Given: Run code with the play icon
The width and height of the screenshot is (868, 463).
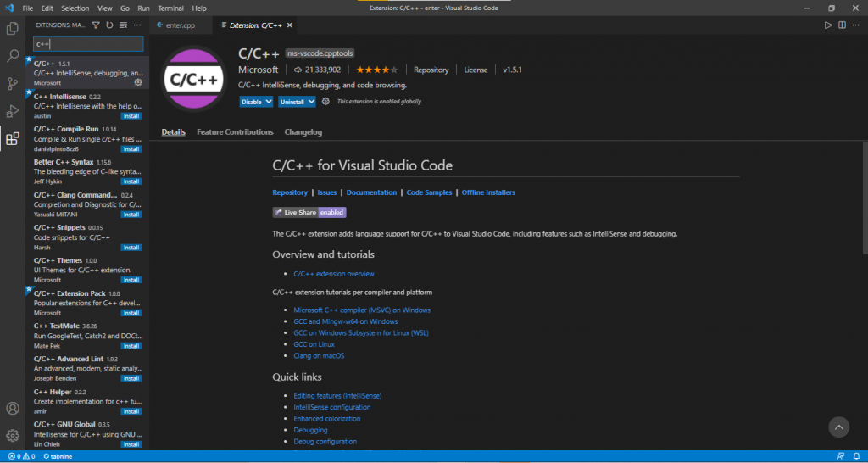Looking at the screenshot, I should point(827,25).
